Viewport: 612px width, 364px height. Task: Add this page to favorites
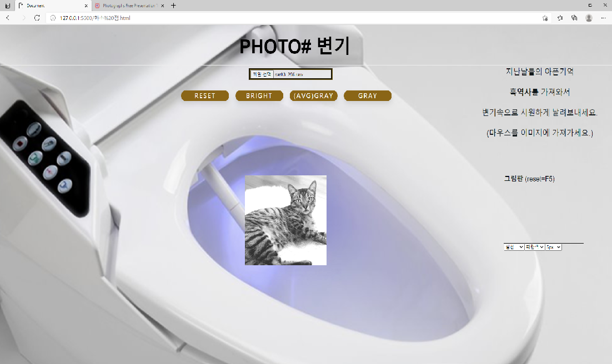(545, 18)
